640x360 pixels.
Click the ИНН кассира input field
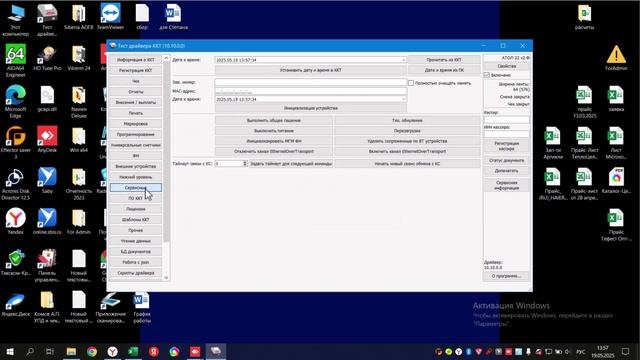(x=507, y=134)
